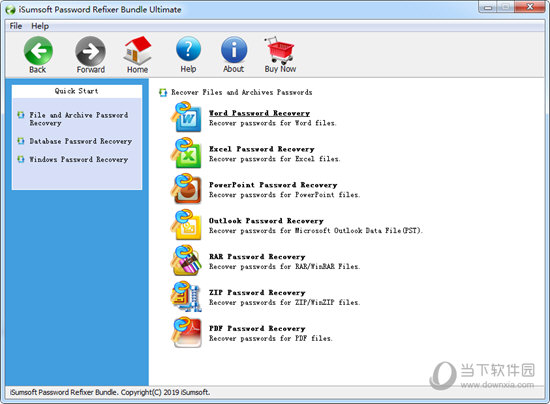This screenshot has height=404, width=550.
Task: Click the Outlook Password Recovery title
Action: tap(266, 221)
